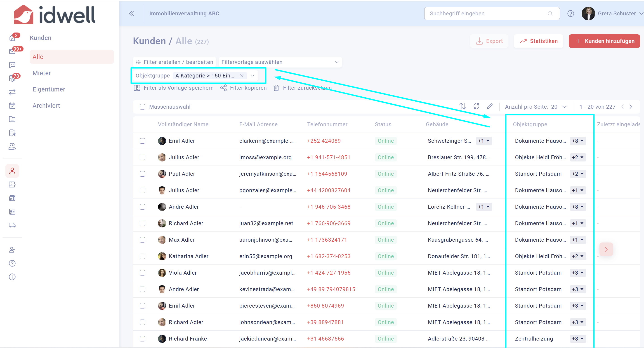The height and width of the screenshot is (348, 644).
Task: Select the active customers person icon
Action: 12,171
